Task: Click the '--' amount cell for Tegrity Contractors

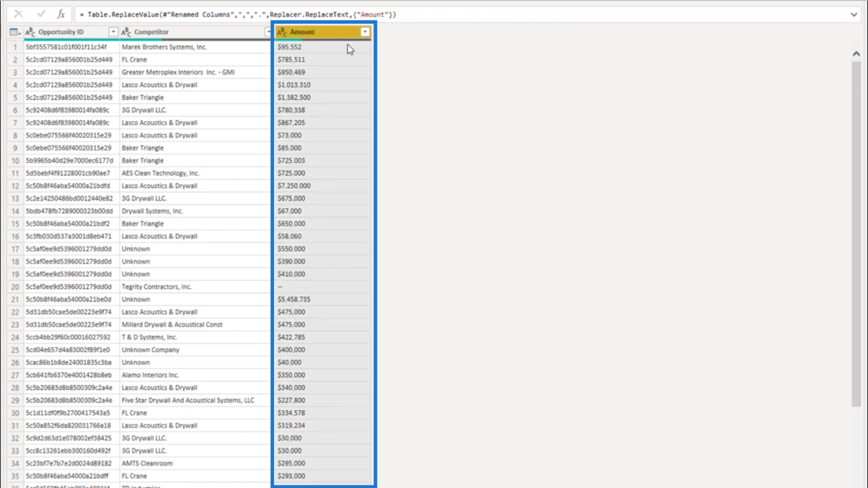Action: point(280,287)
